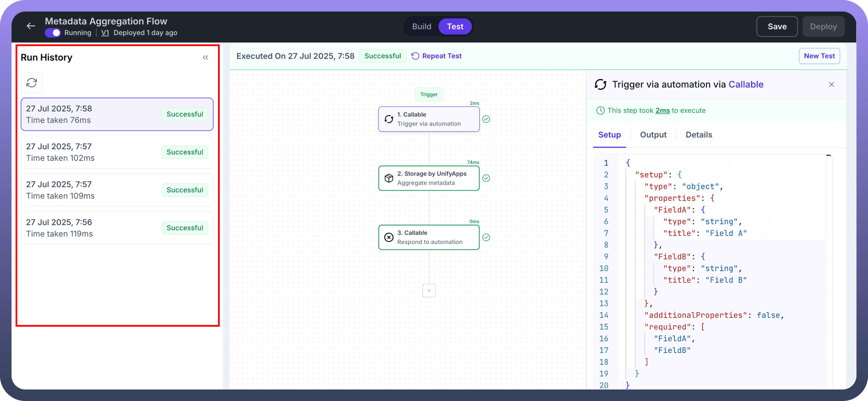The image size is (868, 401).
Task: Open the Details tab
Action: tap(698, 135)
